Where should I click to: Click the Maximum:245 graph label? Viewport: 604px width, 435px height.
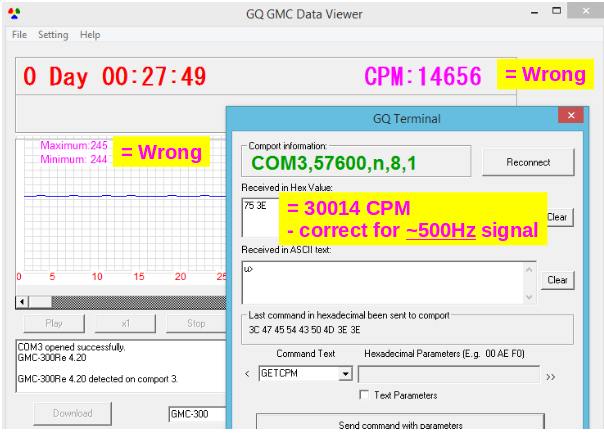(74, 145)
